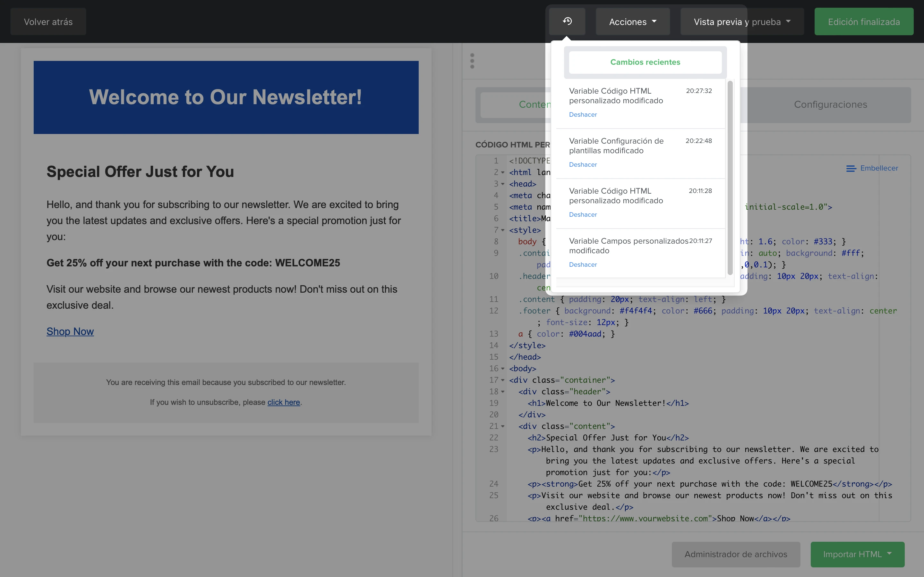Open the Acciones dropdown
This screenshot has width=924, height=577.
632,22
